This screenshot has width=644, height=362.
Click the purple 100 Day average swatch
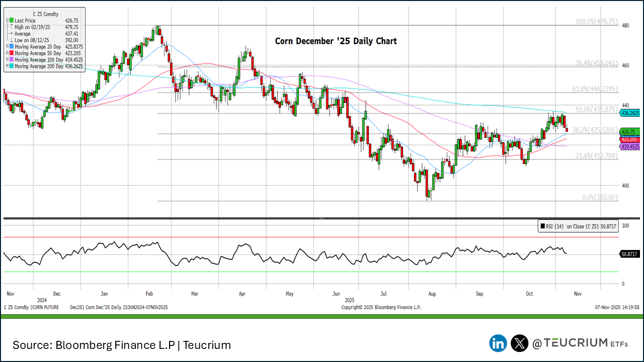pos(12,60)
